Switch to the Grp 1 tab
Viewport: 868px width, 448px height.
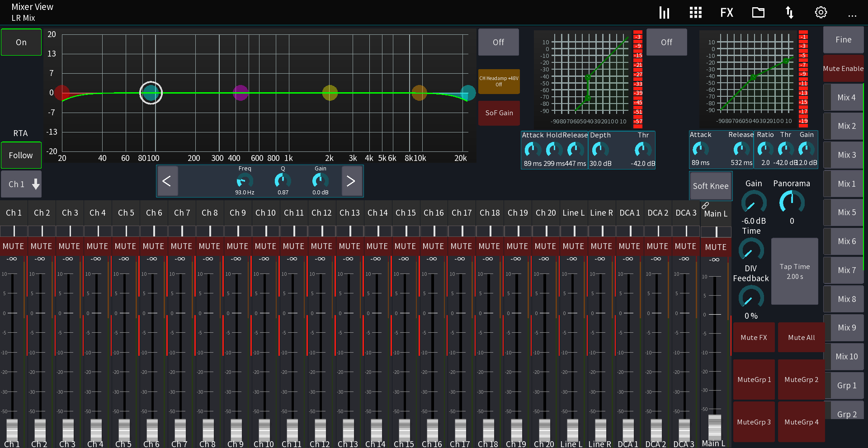tap(846, 385)
